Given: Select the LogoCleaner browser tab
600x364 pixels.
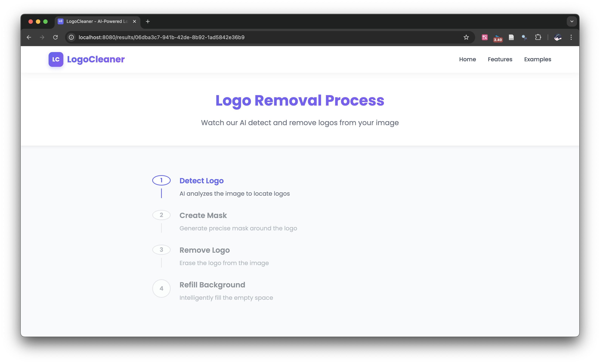Looking at the screenshot, I should click(97, 21).
